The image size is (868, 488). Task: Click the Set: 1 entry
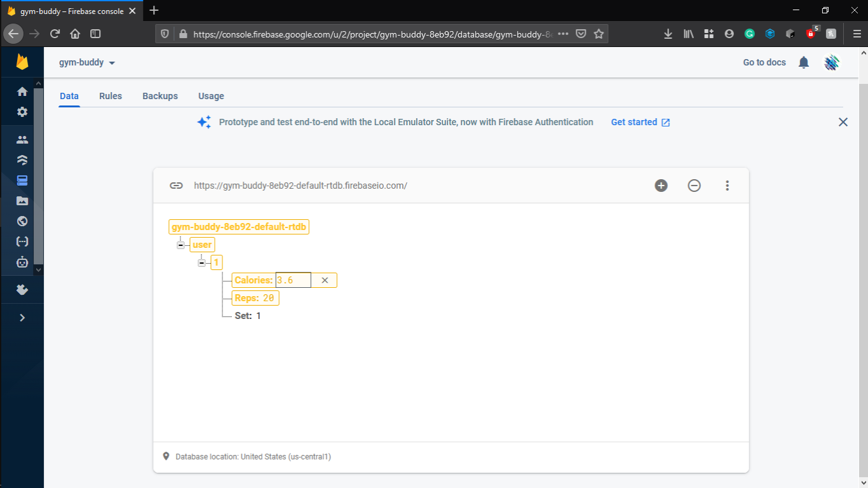tap(248, 316)
